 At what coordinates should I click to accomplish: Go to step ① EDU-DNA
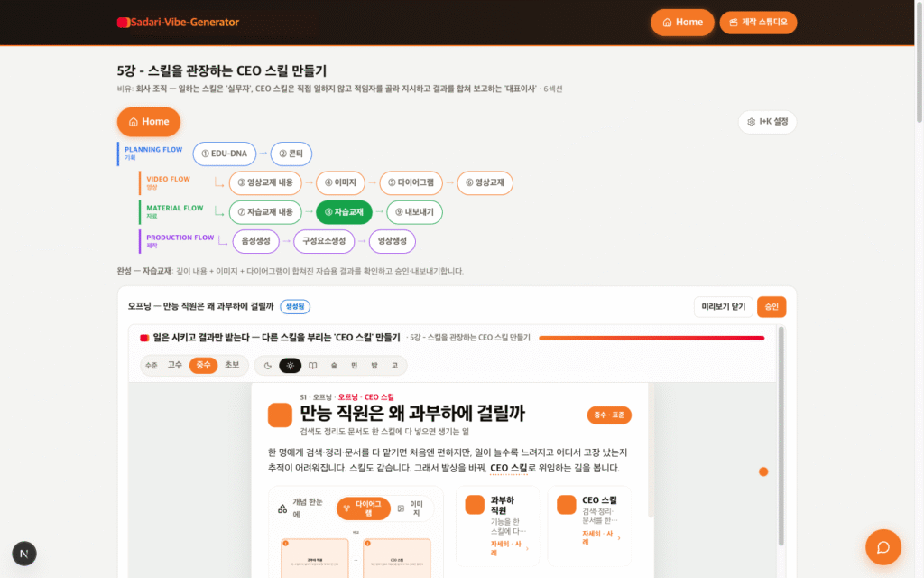[224, 154]
